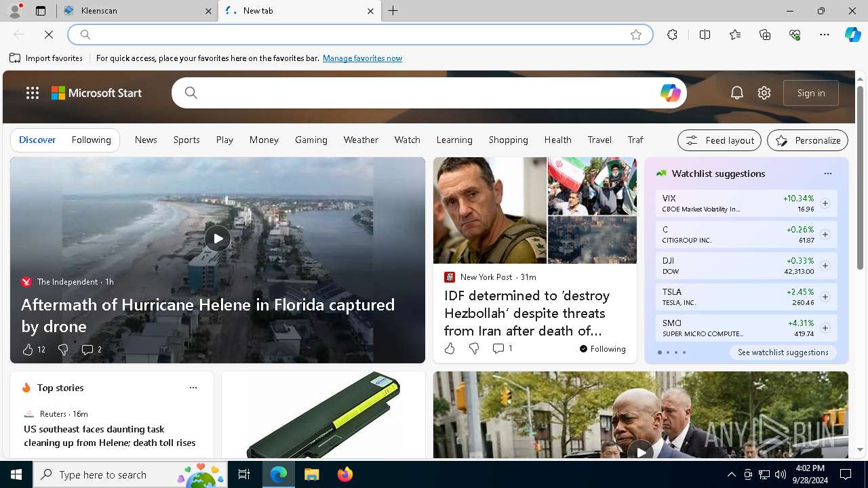Toggle Following for New York Post
This screenshot has width=868, height=488.
(602, 348)
